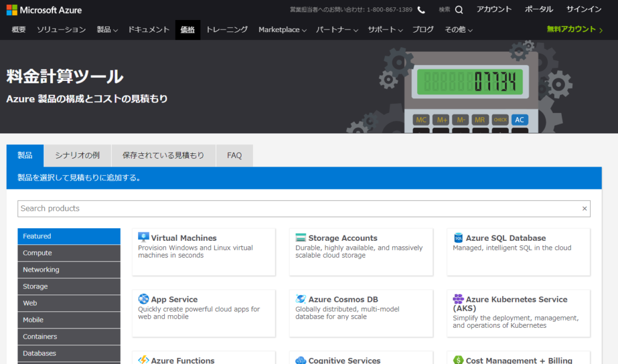Select the Web category
The width and height of the screenshot is (618, 364).
[x=69, y=303]
